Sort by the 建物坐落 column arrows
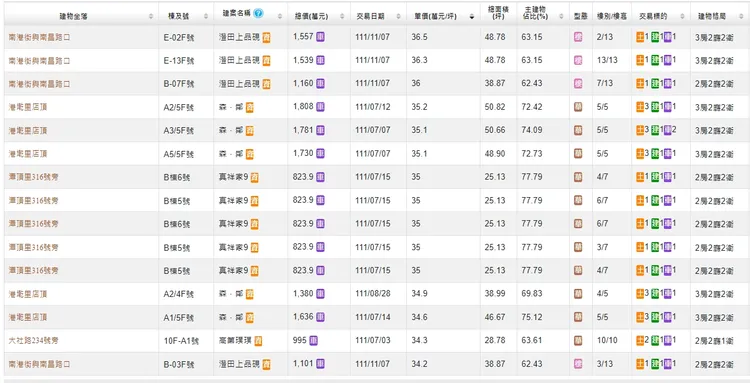The height and width of the screenshot is (383, 750). [x=151, y=16]
